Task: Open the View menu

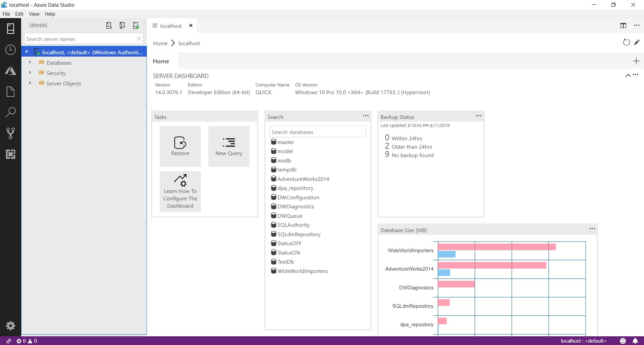Action: point(34,14)
